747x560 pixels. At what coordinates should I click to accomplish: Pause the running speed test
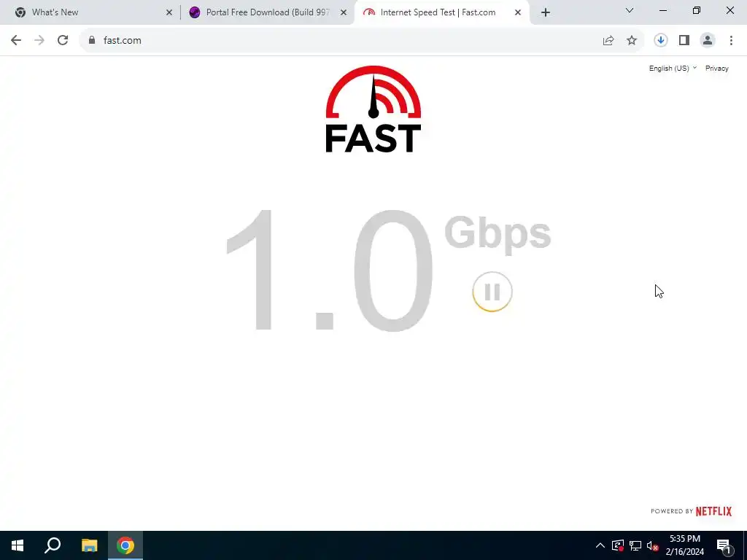click(492, 292)
